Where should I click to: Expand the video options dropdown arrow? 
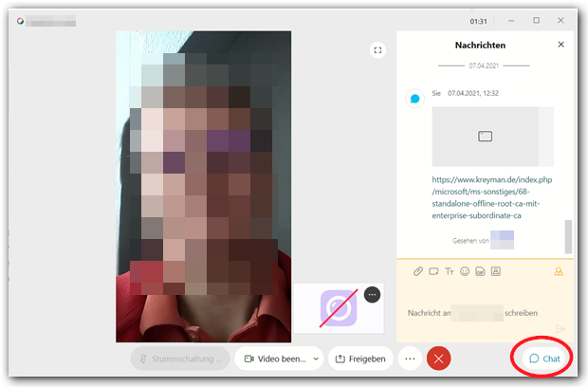click(315, 359)
